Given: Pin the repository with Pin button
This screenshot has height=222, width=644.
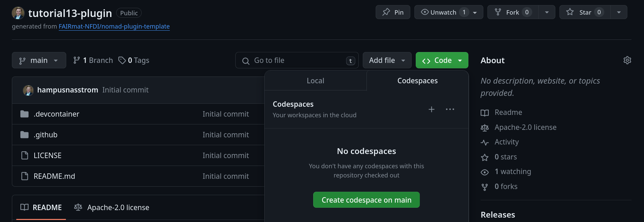Looking at the screenshot, I should click(x=393, y=12).
